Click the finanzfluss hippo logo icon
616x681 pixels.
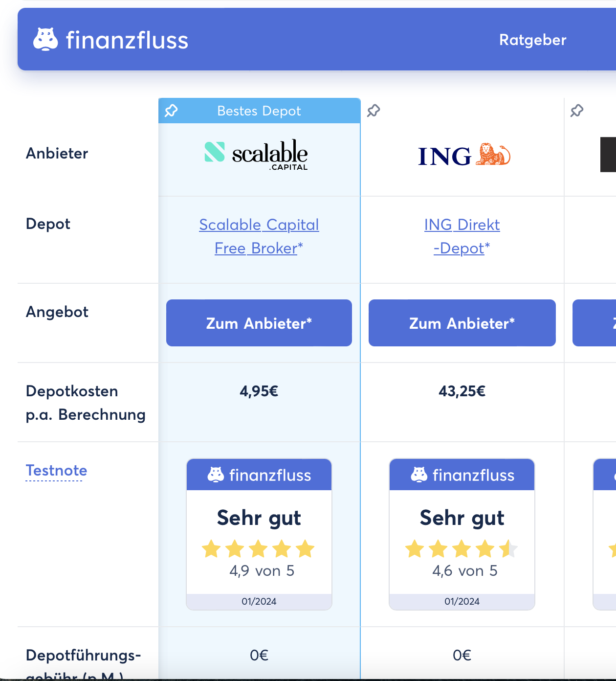coord(45,39)
